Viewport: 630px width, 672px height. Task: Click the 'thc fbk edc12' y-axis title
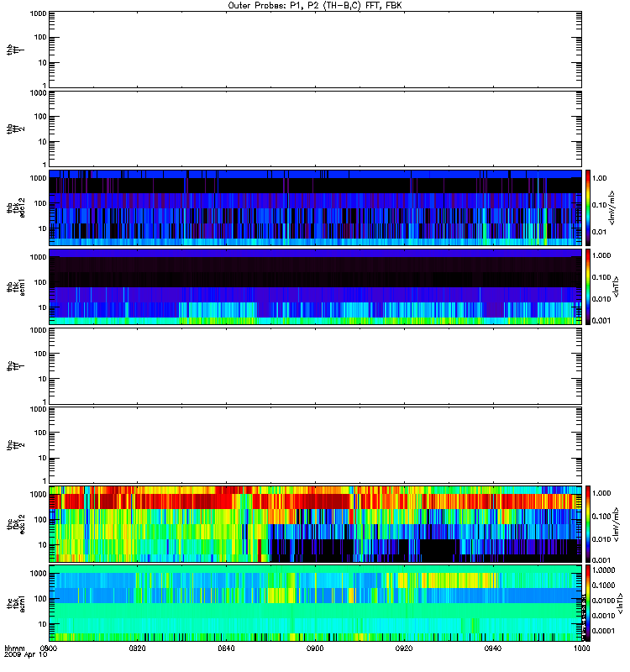16,524
